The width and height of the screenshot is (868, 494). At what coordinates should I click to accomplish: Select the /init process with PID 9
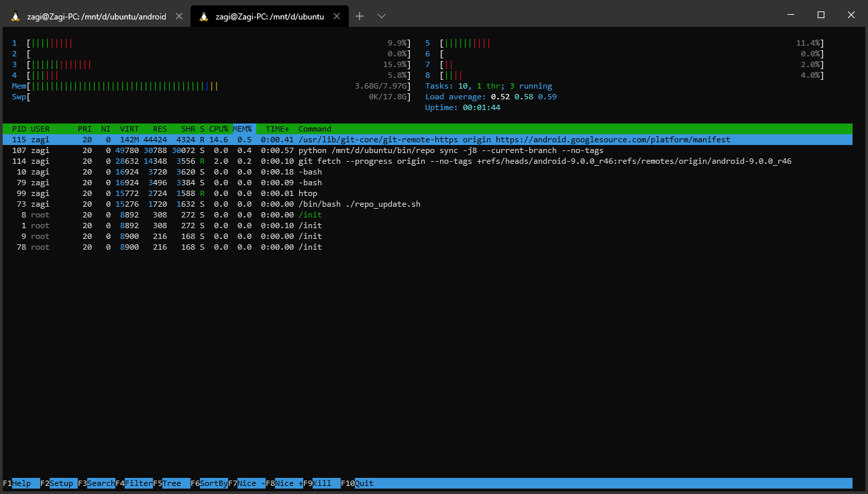click(x=427, y=236)
